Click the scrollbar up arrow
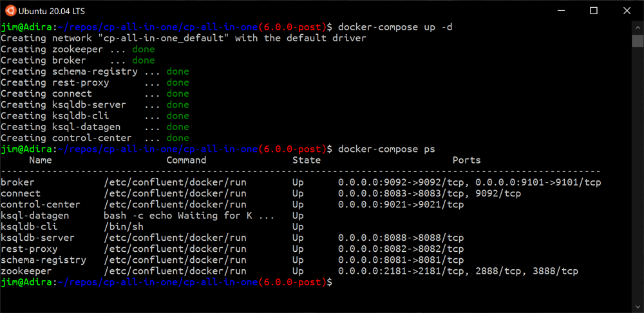Screen dimensions: 644x313 click(x=638, y=27)
